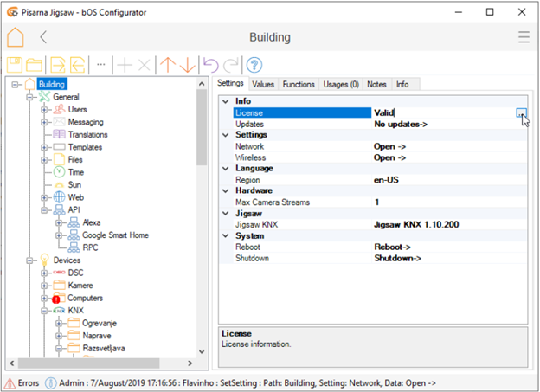Collapse the Info section in settings
This screenshot has height=392, width=540.
tap(226, 101)
